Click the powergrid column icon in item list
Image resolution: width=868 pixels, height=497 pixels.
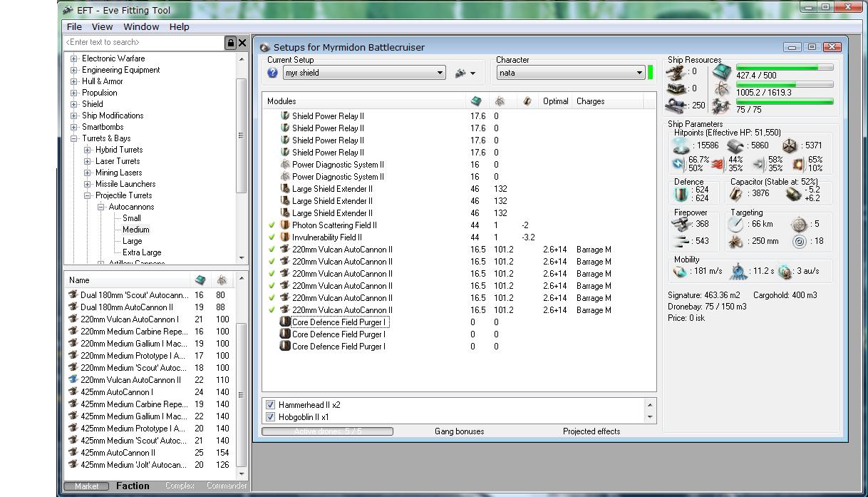(222, 280)
